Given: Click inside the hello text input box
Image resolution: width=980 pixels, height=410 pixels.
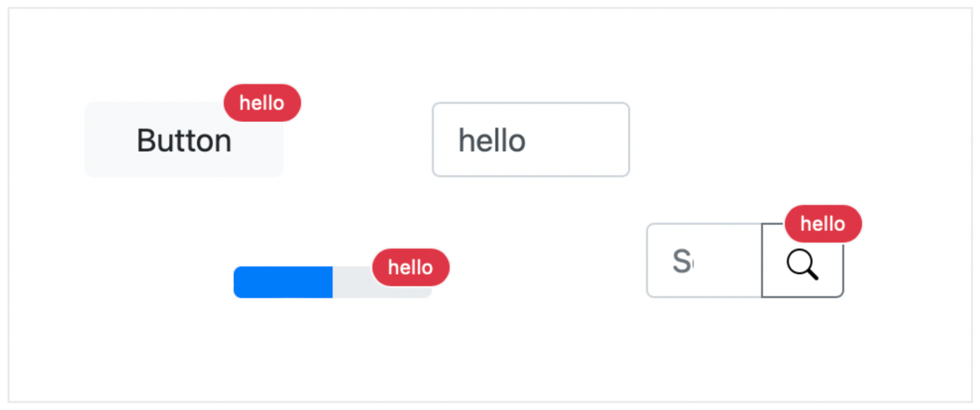Looking at the screenshot, I should [x=530, y=139].
